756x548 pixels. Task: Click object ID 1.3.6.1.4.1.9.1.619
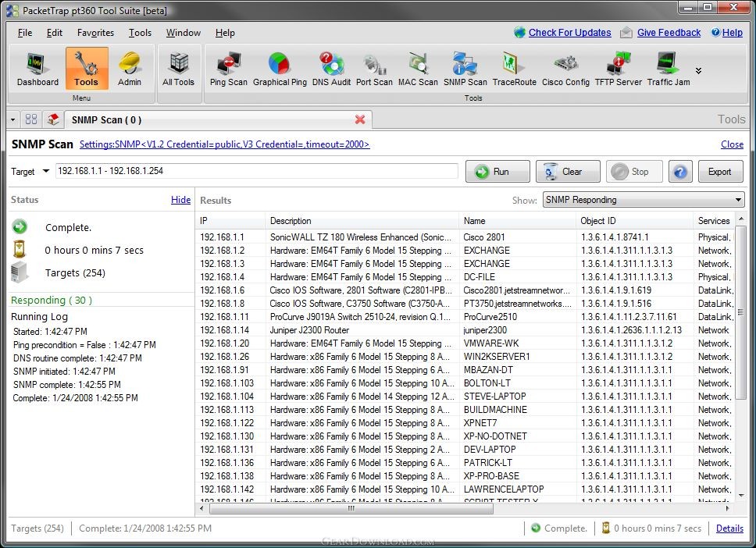pyautogui.click(x=616, y=290)
